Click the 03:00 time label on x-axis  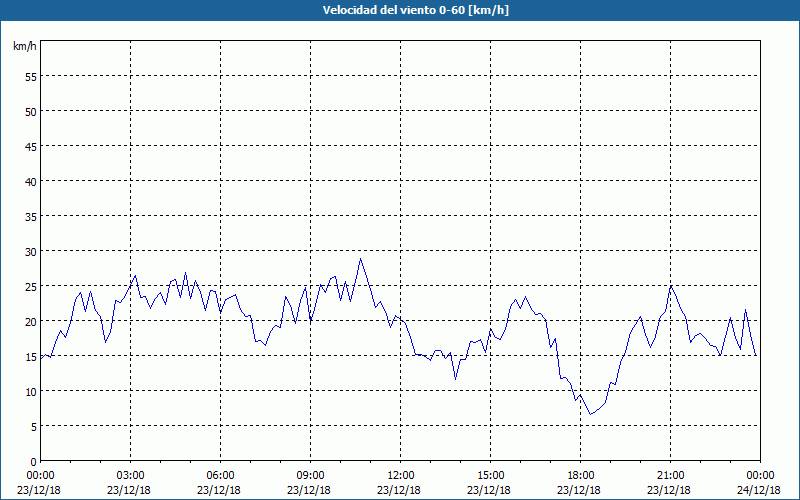(131, 476)
